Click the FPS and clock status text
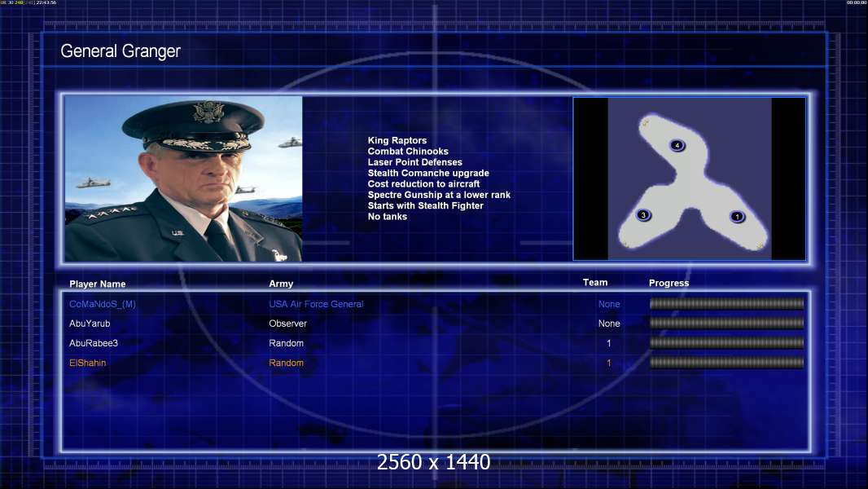This screenshot has height=489, width=868. tap(28, 2)
